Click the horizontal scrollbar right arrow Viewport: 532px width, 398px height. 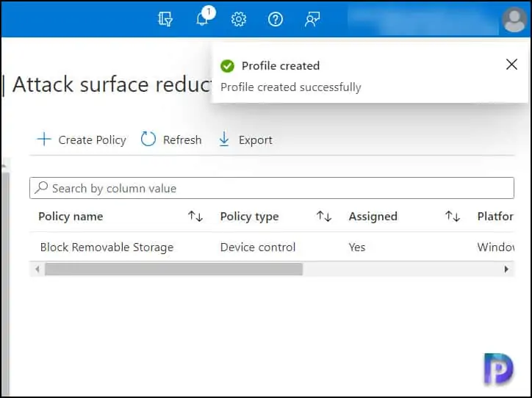point(506,269)
